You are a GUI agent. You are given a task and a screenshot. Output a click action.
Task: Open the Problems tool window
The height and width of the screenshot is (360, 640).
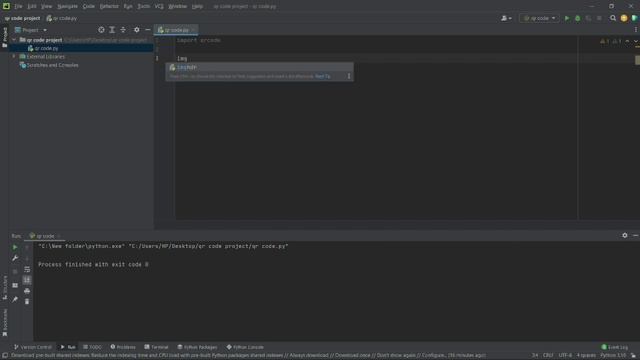click(x=123, y=347)
